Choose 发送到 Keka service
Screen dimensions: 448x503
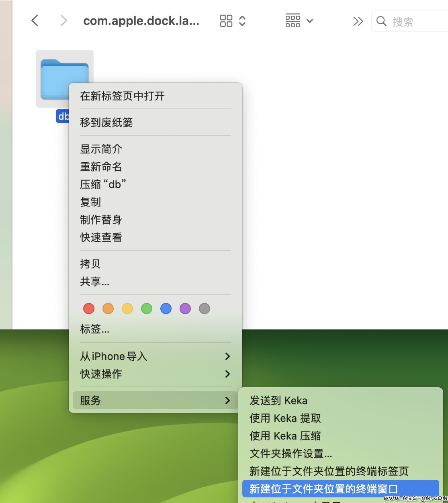(341, 401)
